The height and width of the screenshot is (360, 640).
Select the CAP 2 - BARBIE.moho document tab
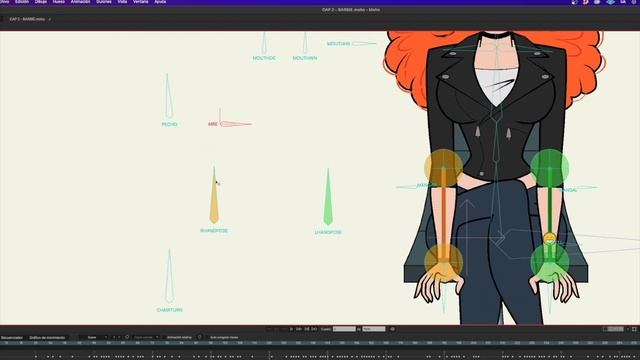27,19
